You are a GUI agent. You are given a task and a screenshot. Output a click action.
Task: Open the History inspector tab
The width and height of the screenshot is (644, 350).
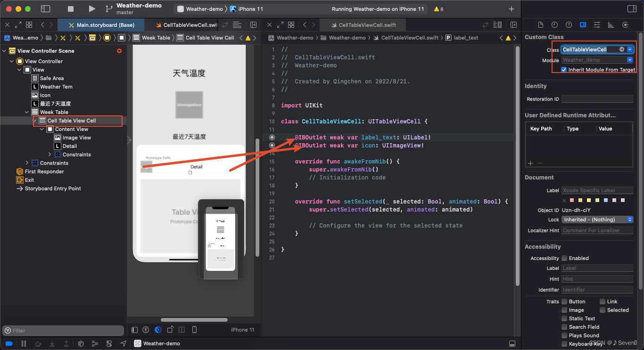click(555, 24)
